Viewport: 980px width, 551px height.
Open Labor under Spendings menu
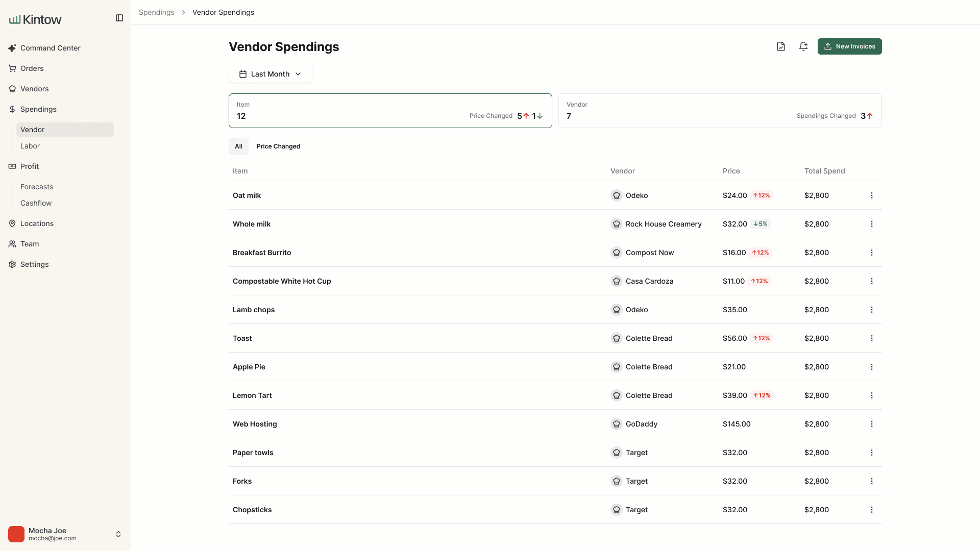(x=30, y=146)
